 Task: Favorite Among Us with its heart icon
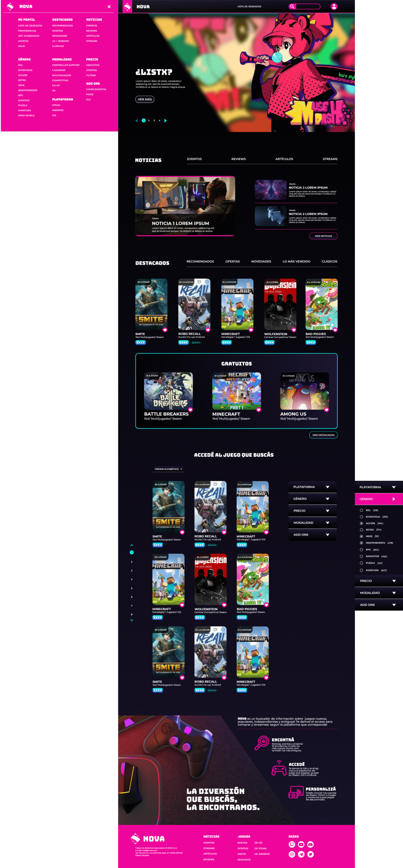(326, 410)
